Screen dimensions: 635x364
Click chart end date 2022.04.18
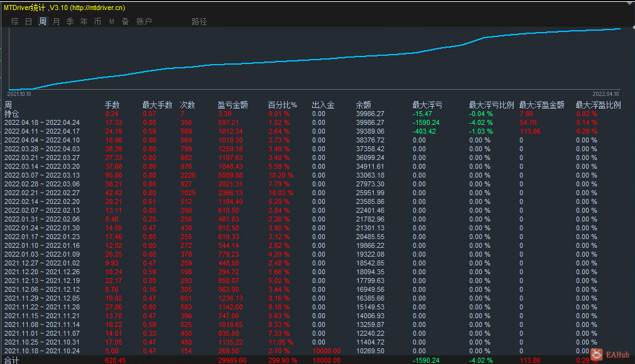pos(606,94)
